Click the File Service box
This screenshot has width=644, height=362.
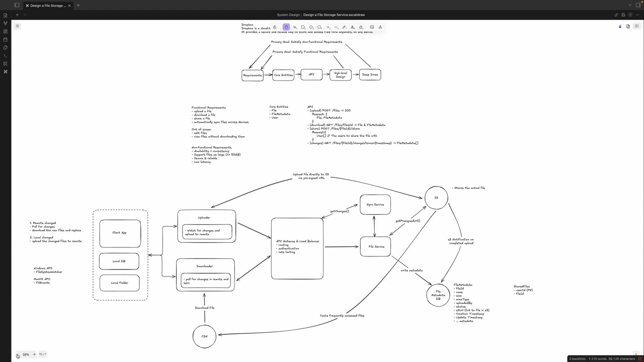[x=375, y=246]
